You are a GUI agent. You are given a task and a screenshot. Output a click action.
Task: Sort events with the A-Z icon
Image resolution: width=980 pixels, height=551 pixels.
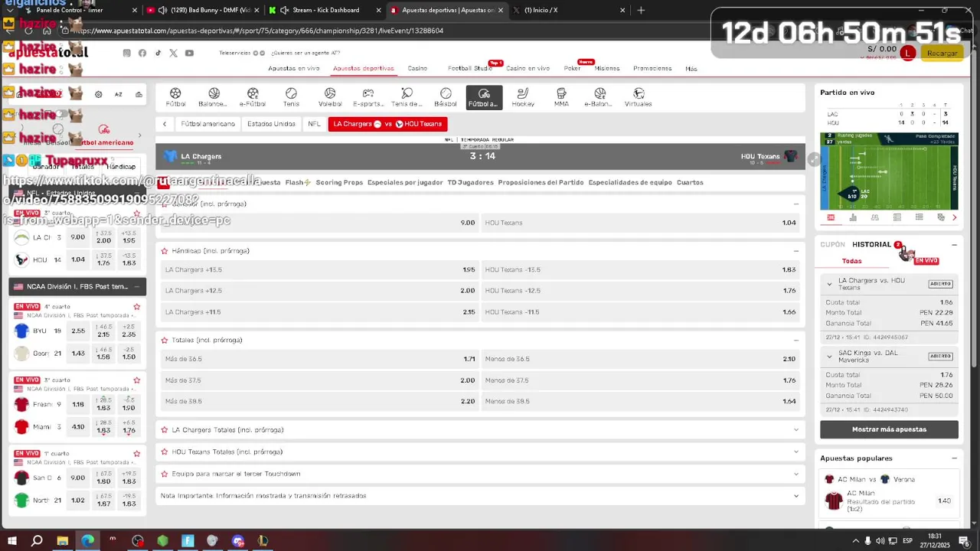pyautogui.click(x=119, y=94)
